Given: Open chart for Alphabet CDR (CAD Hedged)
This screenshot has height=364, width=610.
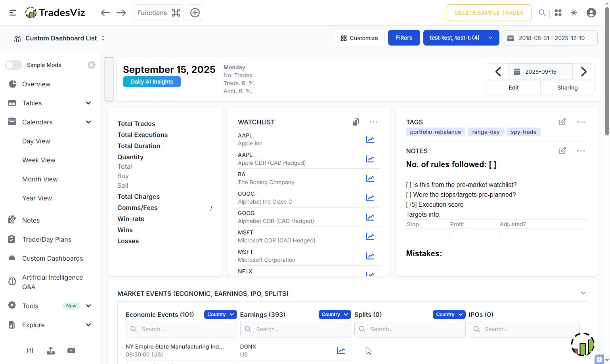Looking at the screenshot, I should [370, 217].
